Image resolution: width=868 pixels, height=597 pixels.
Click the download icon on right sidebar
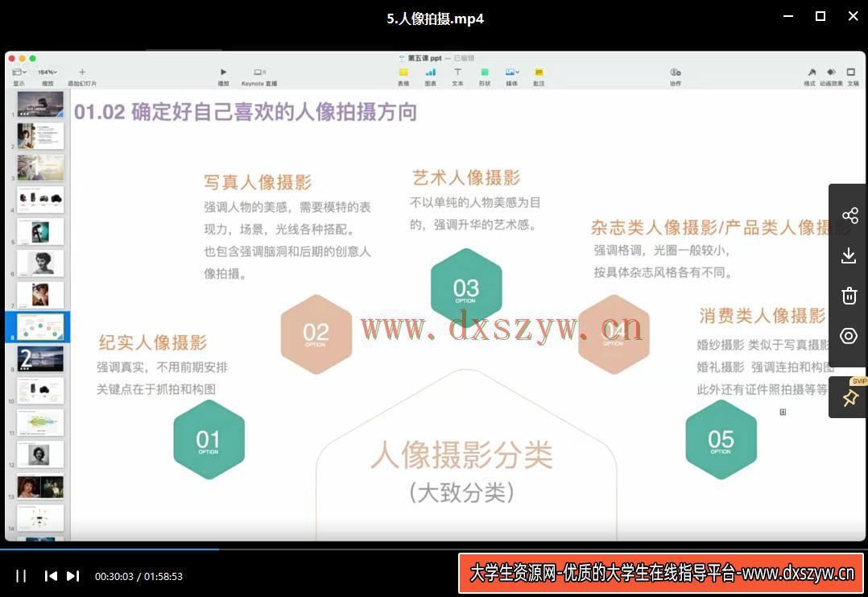coord(849,255)
